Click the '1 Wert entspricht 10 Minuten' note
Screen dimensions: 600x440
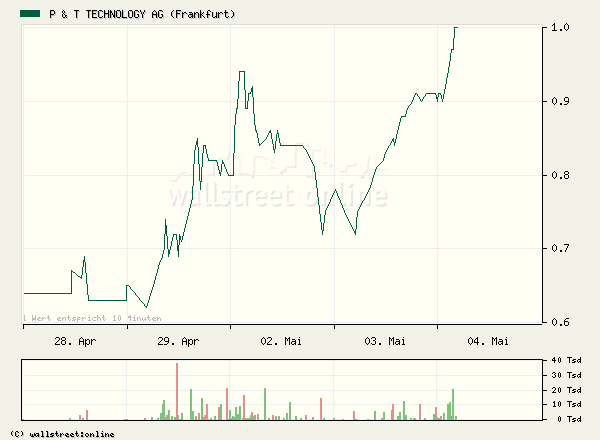[x=92, y=318]
